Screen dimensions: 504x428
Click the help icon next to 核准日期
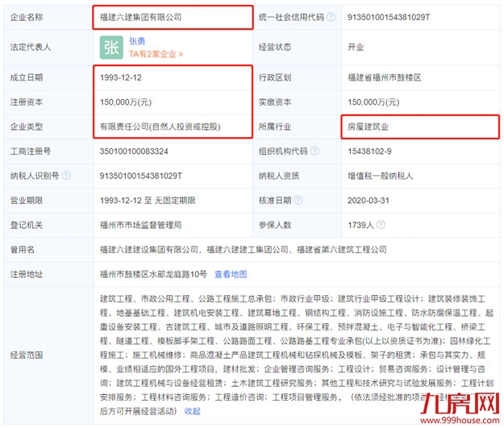pos(298,200)
